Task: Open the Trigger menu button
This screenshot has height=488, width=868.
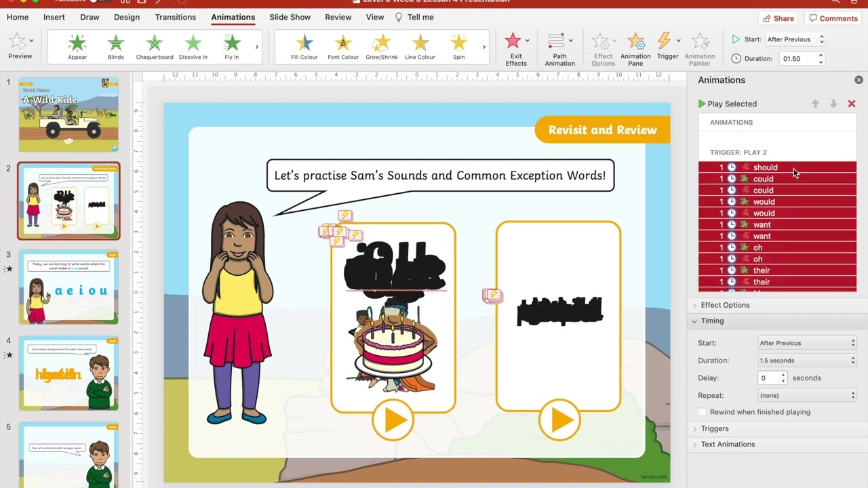Action: coord(668,47)
